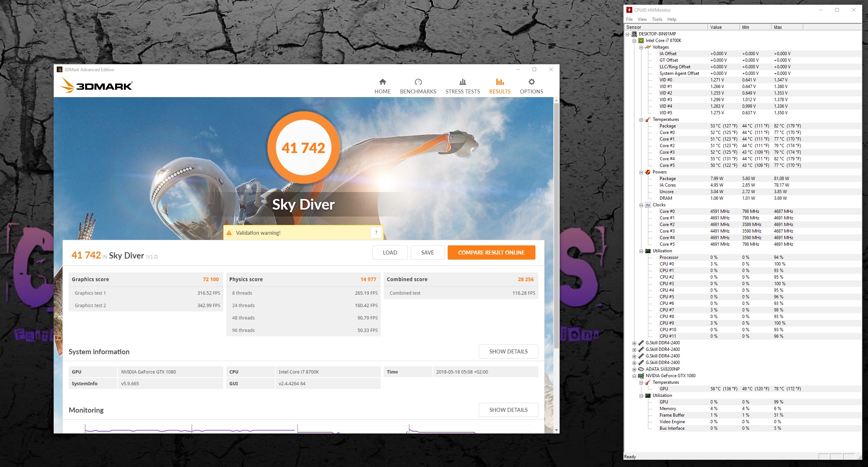Switch to the STRESS TESTS tab label
This screenshot has width=868, height=467.
pyautogui.click(x=463, y=92)
